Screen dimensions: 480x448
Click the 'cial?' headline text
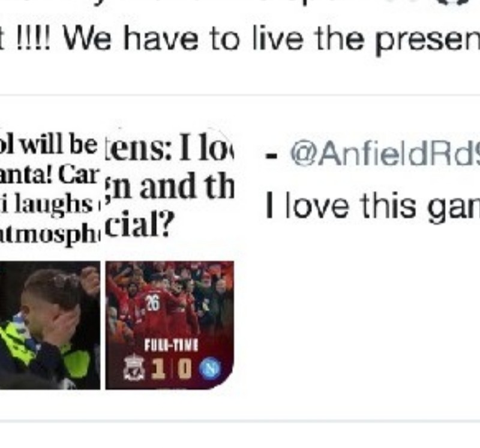pos(140,225)
